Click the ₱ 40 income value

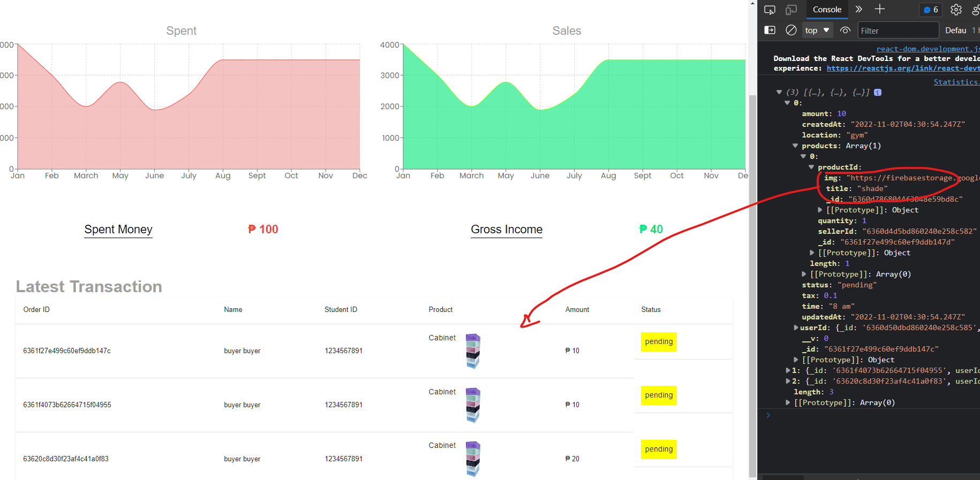651,230
